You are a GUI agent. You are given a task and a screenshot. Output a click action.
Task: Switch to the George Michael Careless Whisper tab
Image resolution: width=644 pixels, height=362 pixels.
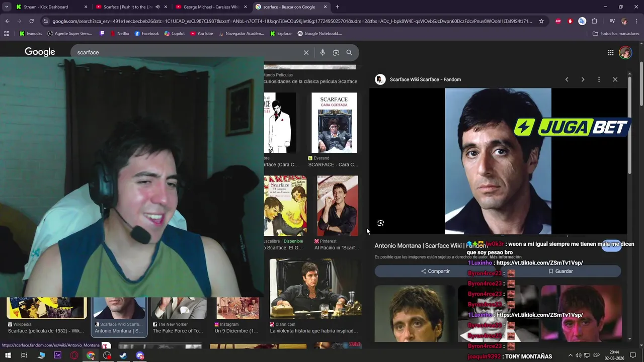pyautogui.click(x=211, y=7)
